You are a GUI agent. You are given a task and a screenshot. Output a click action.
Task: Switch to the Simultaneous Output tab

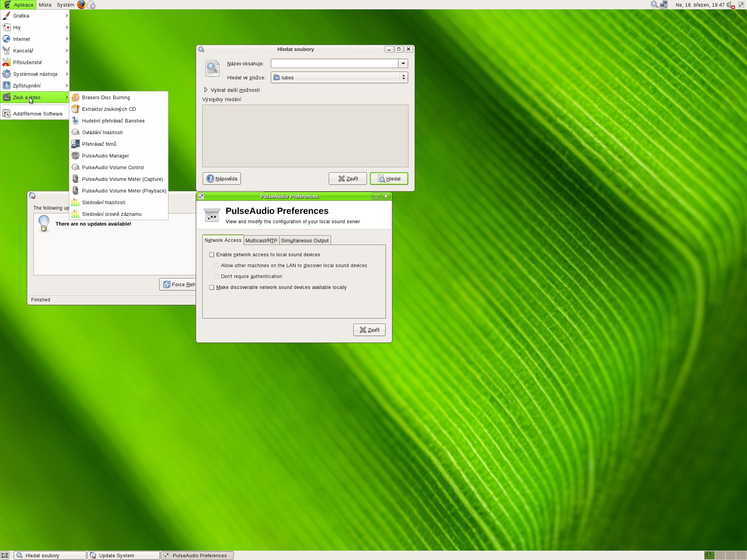coord(305,240)
